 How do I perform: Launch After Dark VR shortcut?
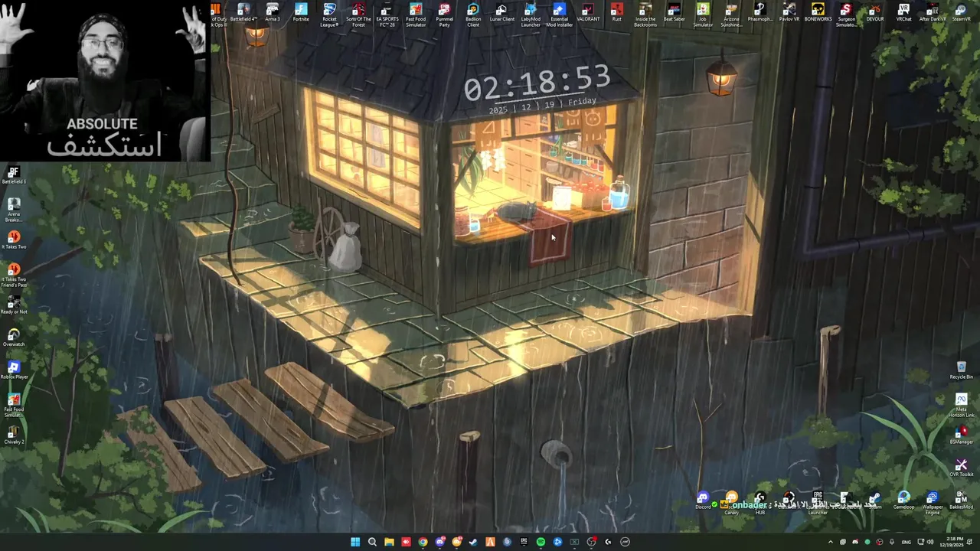click(x=933, y=12)
